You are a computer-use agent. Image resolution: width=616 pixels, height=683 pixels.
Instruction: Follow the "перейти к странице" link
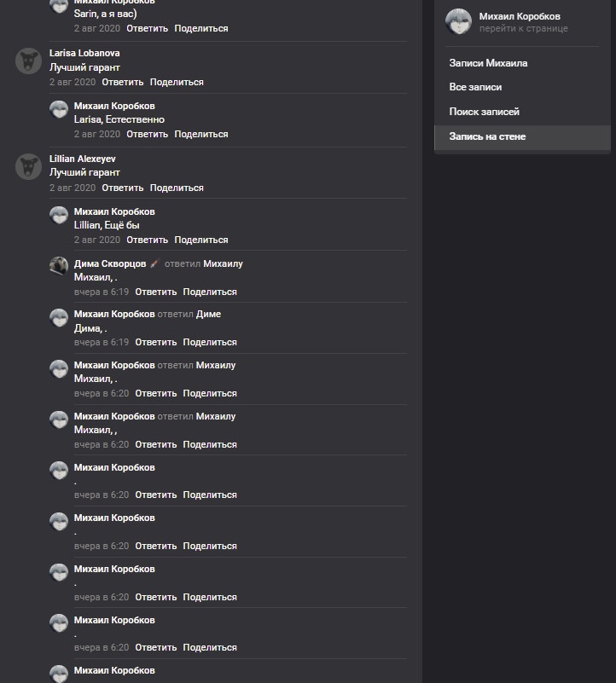point(523,29)
